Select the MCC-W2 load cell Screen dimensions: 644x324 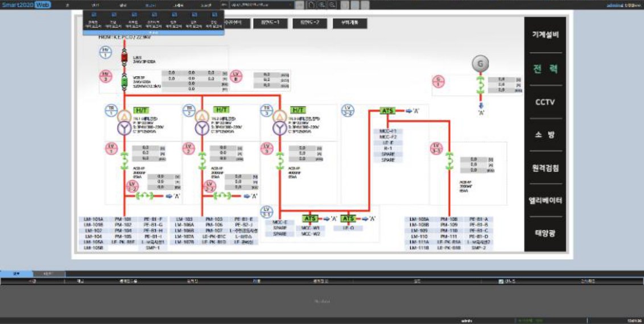click(311, 234)
